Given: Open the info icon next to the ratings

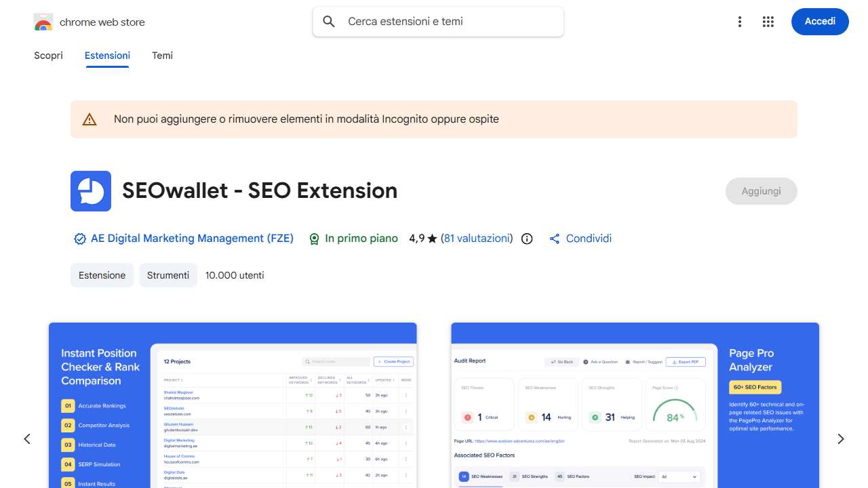Looking at the screenshot, I should [527, 239].
